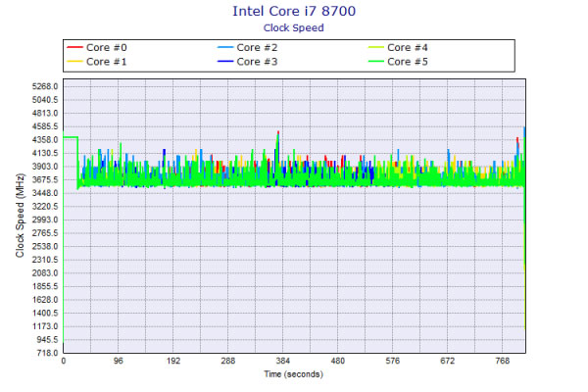588x392 pixels.
Task: Click the 'Clock Speed' subtitle
Action: [294, 28]
